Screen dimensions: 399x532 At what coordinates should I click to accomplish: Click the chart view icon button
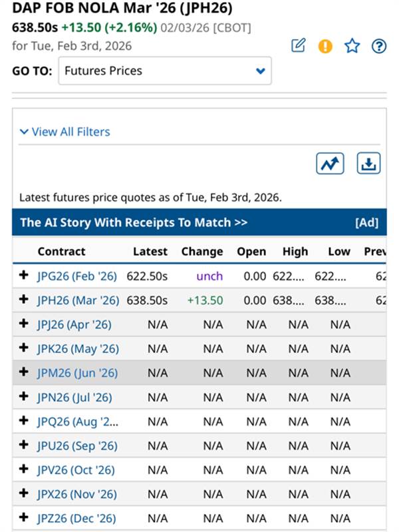tap(330, 164)
